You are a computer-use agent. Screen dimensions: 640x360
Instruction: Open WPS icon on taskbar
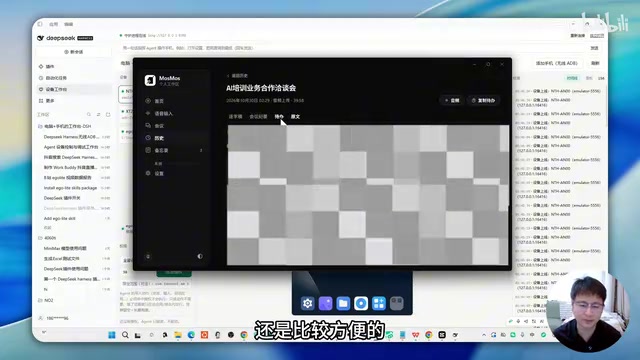[416, 335]
